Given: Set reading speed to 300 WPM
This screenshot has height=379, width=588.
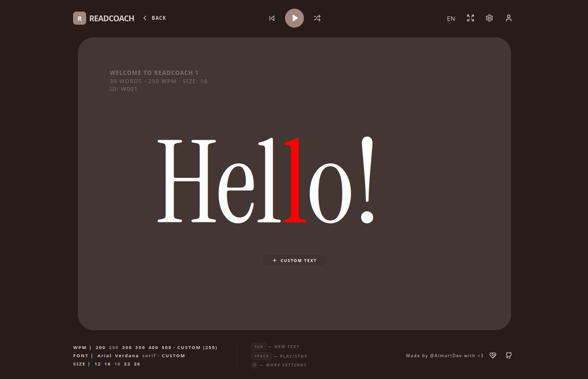Looking at the screenshot, I should pyautogui.click(x=127, y=348).
